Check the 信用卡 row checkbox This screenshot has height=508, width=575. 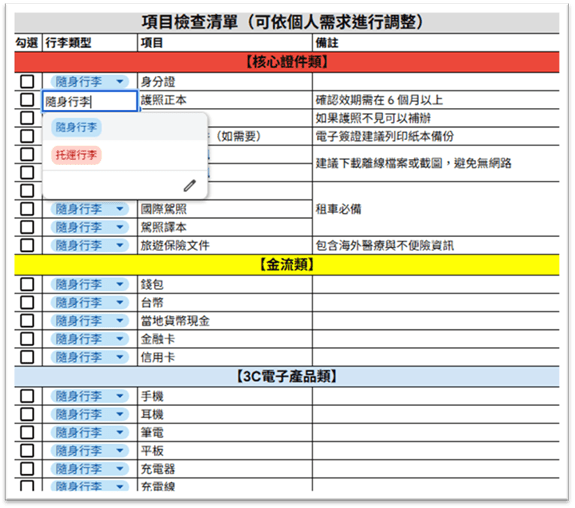(x=27, y=357)
